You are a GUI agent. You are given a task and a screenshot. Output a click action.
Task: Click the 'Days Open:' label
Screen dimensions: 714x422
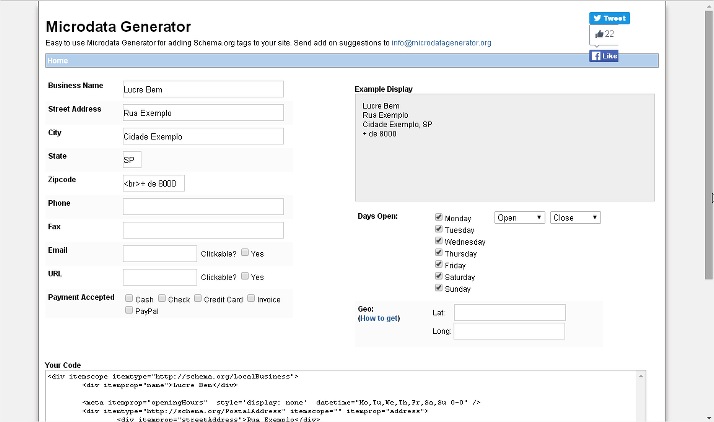coord(377,216)
